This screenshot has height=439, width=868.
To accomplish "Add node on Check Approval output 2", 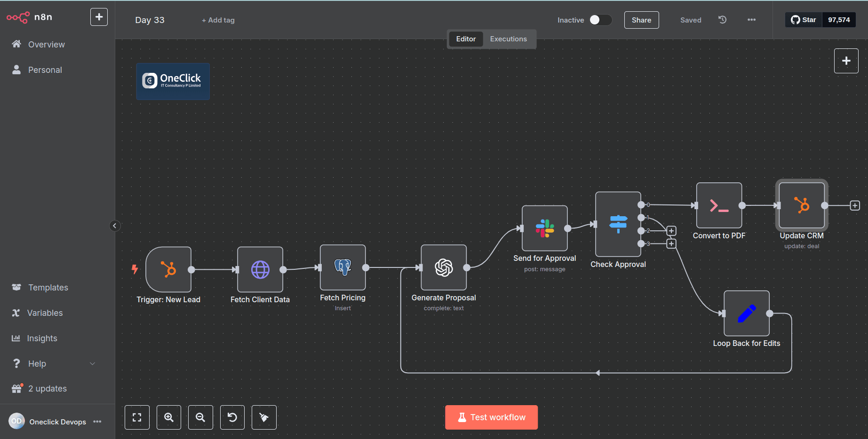I will (x=671, y=231).
